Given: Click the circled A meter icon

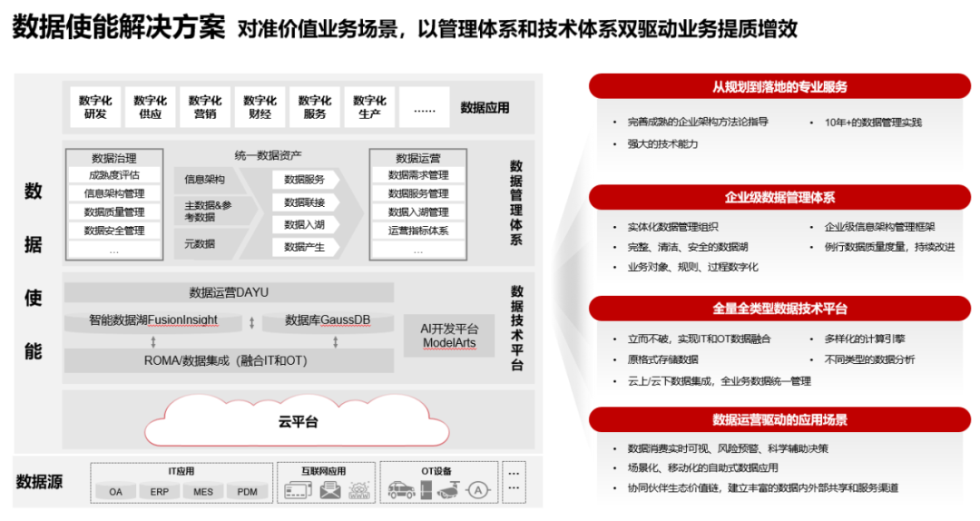Looking at the screenshot, I should point(476,491).
